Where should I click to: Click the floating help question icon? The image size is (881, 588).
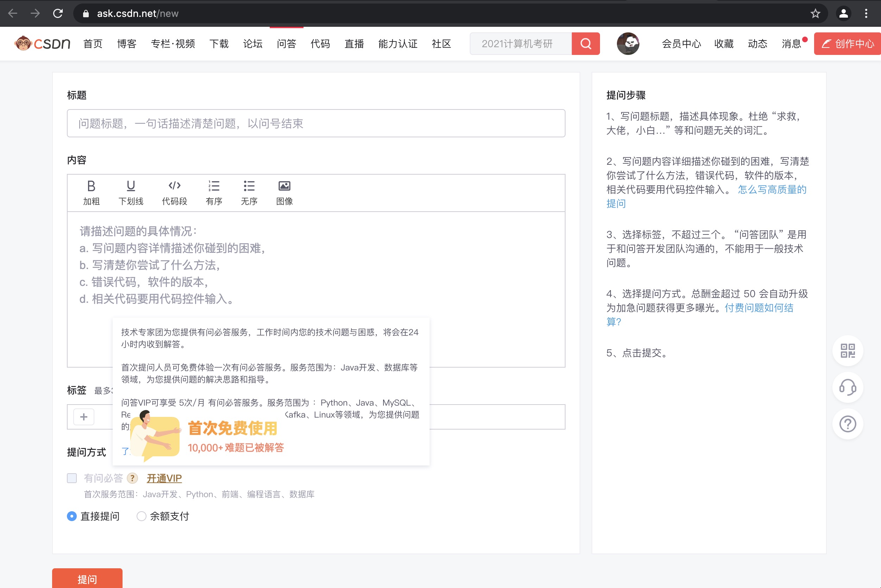(x=848, y=424)
